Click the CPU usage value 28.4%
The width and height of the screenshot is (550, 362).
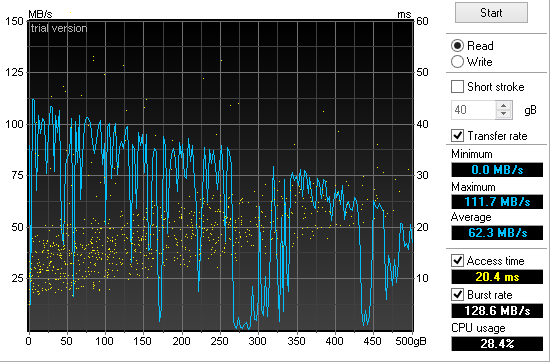[x=497, y=343]
